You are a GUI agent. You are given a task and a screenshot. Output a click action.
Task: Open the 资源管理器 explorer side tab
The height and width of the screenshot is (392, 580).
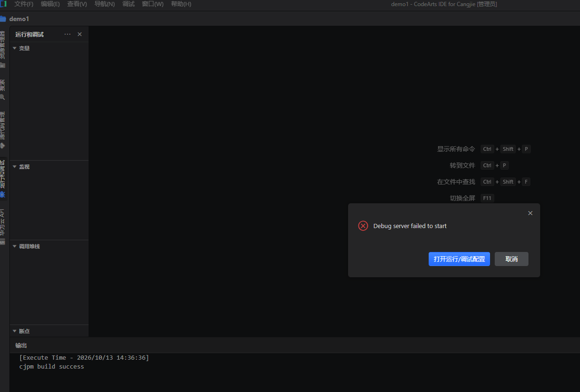3,49
